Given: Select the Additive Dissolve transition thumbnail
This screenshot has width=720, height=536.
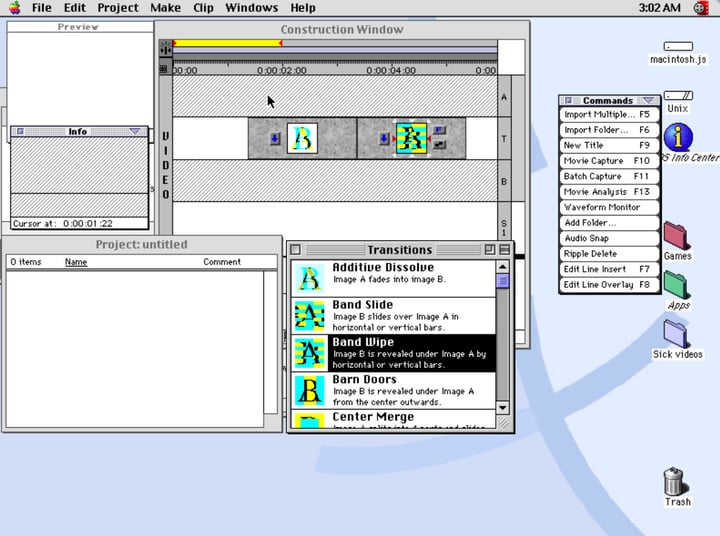Looking at the screenshot, I should pyautogui.click(x=310, y=277).
